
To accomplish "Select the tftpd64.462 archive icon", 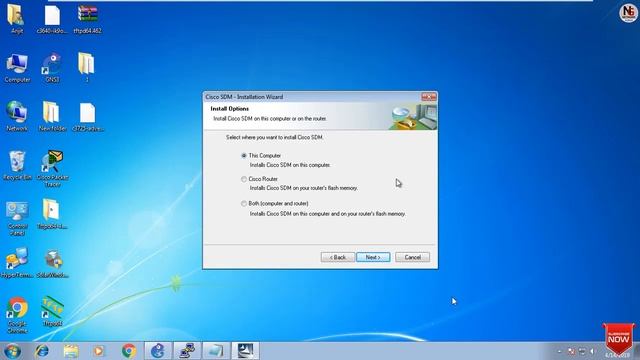I will click(87, 19).
